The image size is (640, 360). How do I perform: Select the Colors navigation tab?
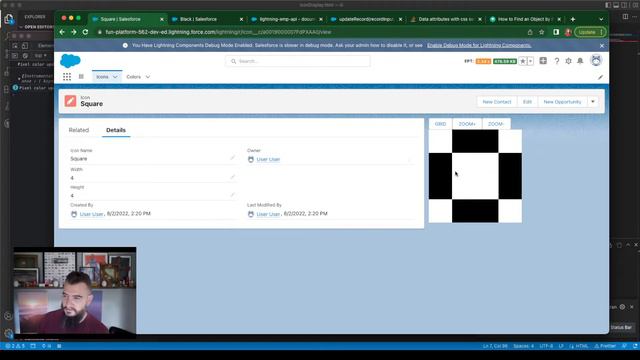click(x=133, y=77)
